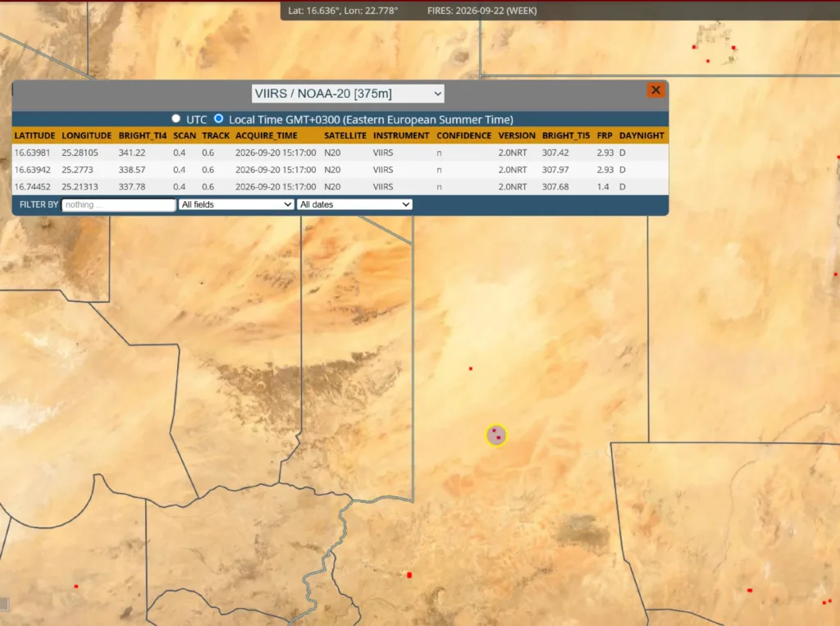Screen dimensions: 840x626
Task: Focus the Filter By text input
Action: coord(118,205)
